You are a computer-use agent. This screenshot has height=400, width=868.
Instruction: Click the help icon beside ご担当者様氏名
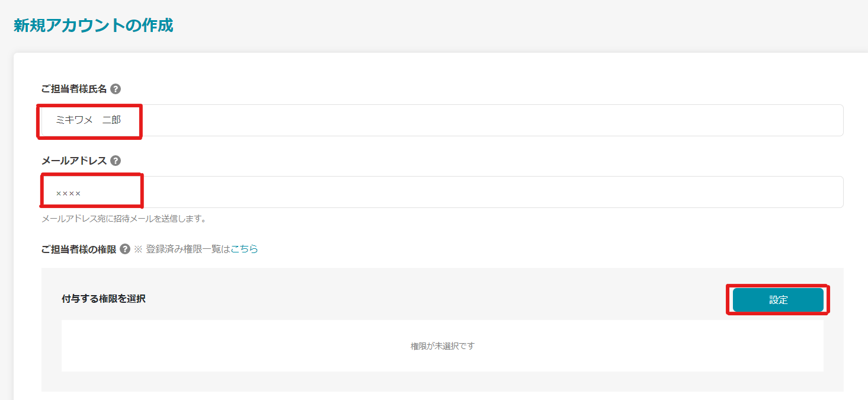point(116,89)
